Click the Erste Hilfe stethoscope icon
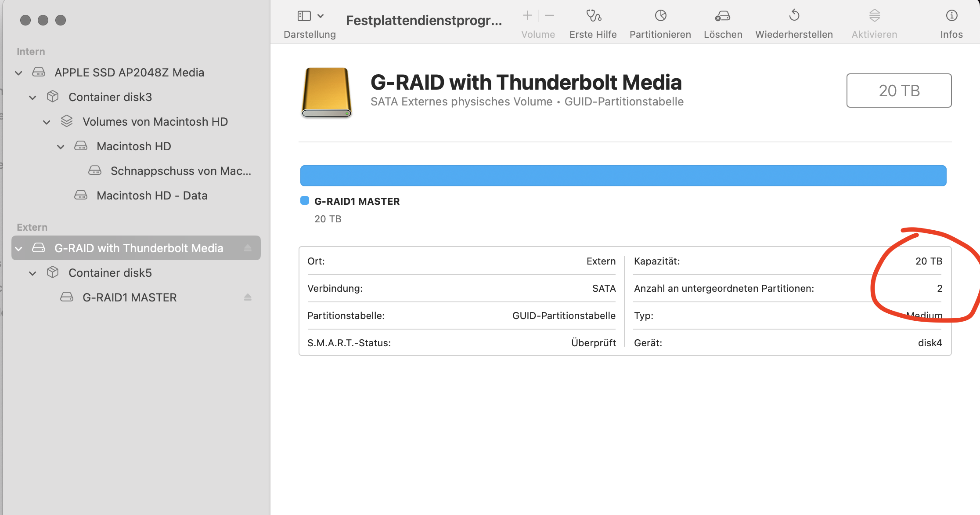Image resolution: width=980 pixels, height=515 pixels. point(593,16)
